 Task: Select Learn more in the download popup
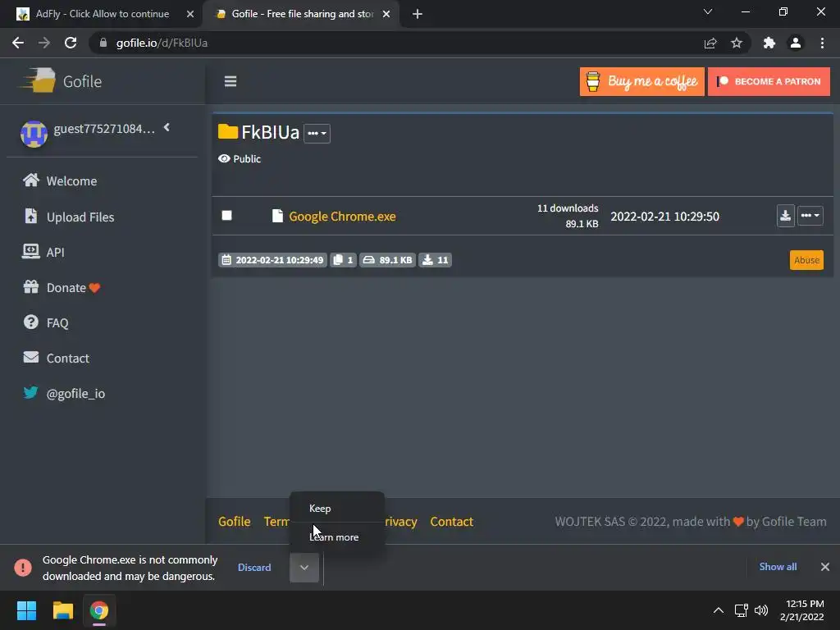tap(337, 536)
